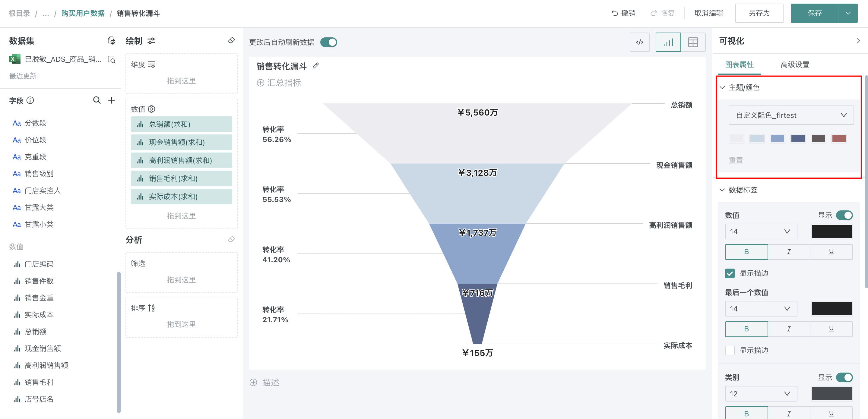Check 显示描边 under 最后一个数值
868x419 pixels.
tap(730, 350)
